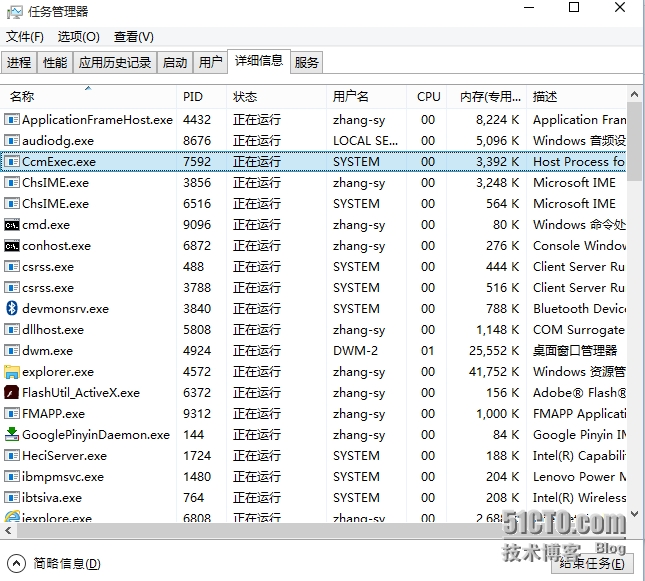Select the HeciServer.exe process name
This screenshot has width=645, height=581.
65,456
